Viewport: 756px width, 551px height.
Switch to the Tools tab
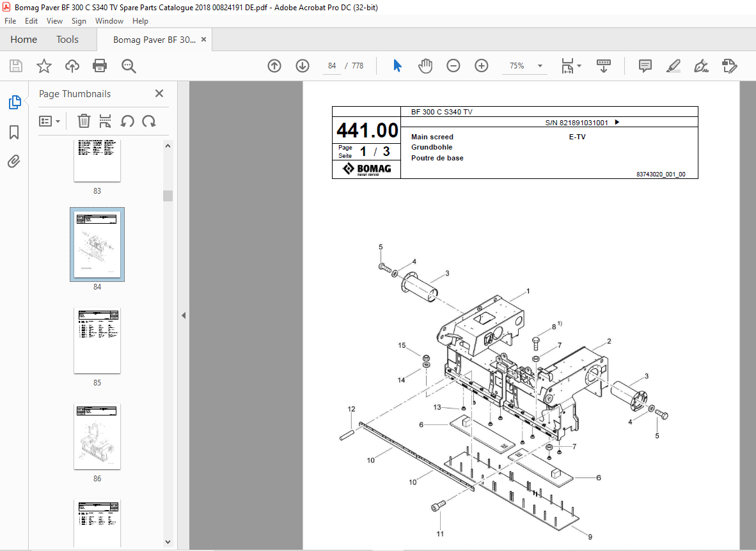click(67, 40)
